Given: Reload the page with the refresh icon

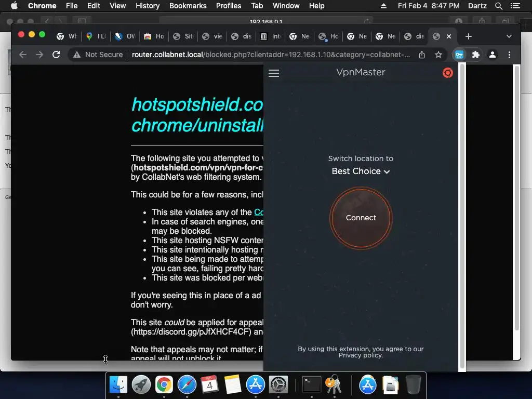Looking at the screenshot, I should point(56,55).
